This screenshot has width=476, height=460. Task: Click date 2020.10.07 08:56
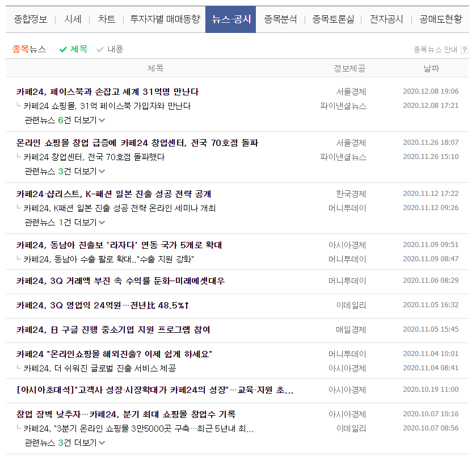431,428
